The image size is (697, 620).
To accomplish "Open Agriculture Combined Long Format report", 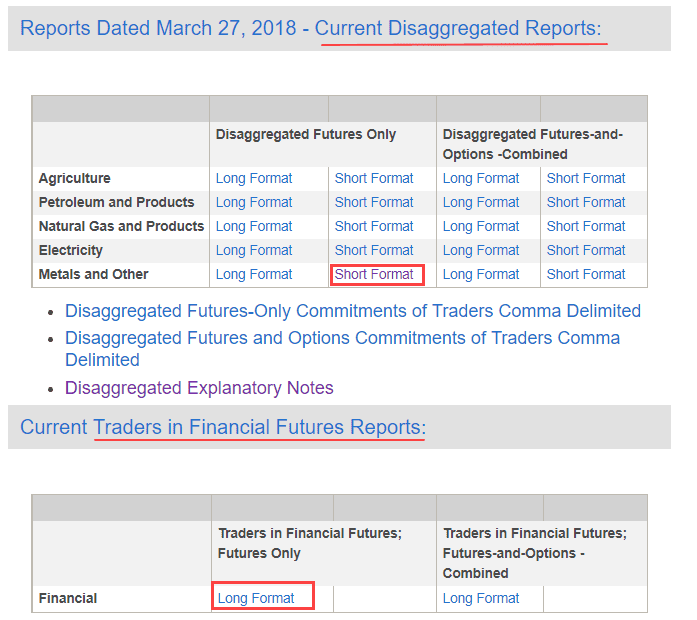I will click(481, 178).
